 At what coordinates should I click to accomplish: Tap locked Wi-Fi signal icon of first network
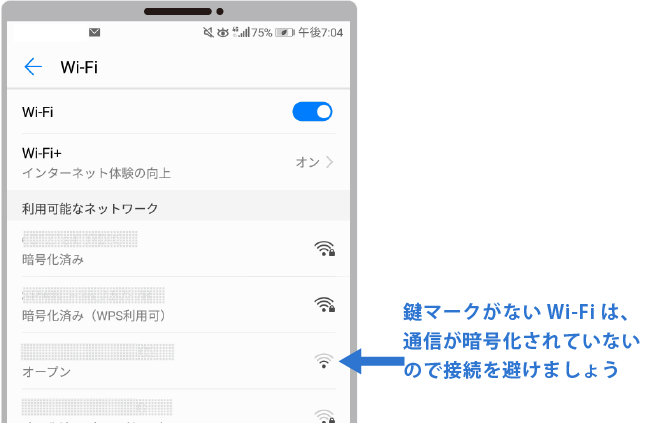point(323,249)
